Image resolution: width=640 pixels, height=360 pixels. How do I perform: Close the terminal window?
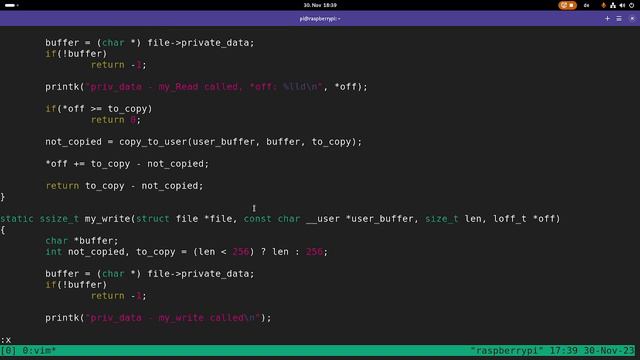pos(632,19)
